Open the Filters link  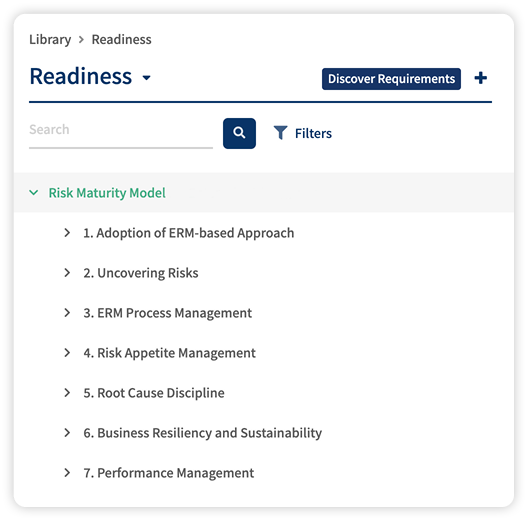[x=313, y=133]
